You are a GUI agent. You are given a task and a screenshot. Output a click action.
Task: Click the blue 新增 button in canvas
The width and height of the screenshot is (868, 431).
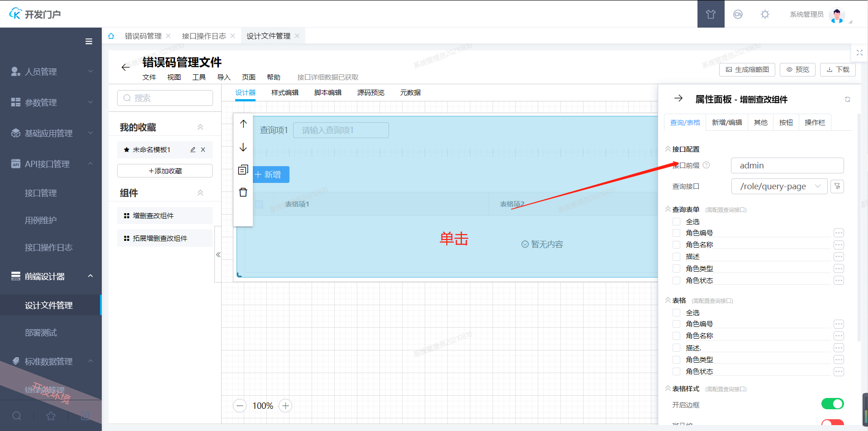click(x=271, y=174)
